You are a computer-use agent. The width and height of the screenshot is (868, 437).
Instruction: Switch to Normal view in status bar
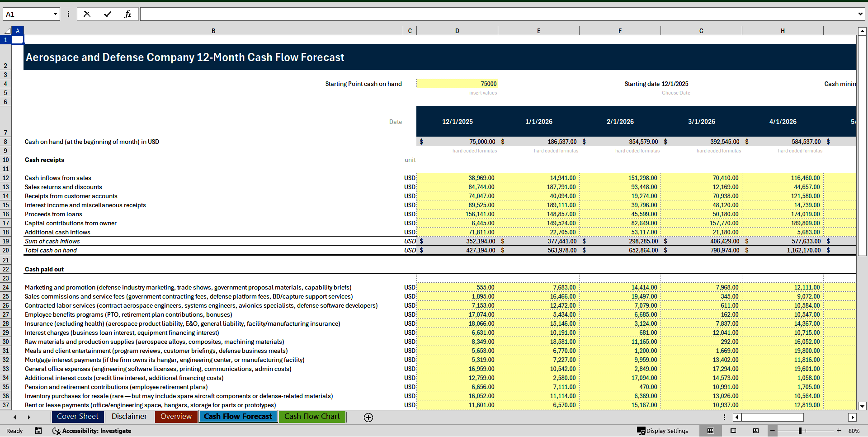(x=711, y=431)
